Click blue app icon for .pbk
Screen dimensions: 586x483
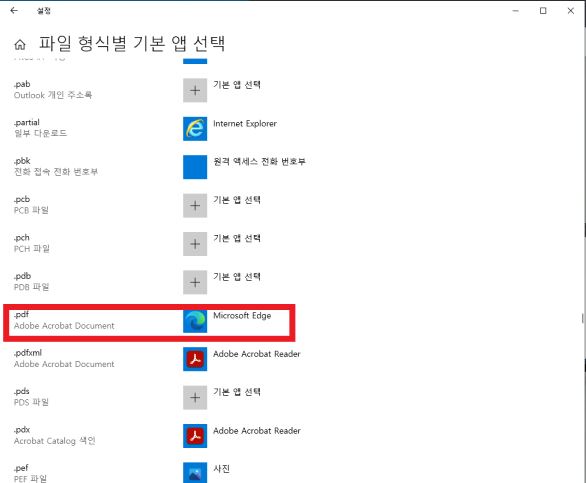coord(195,167)
